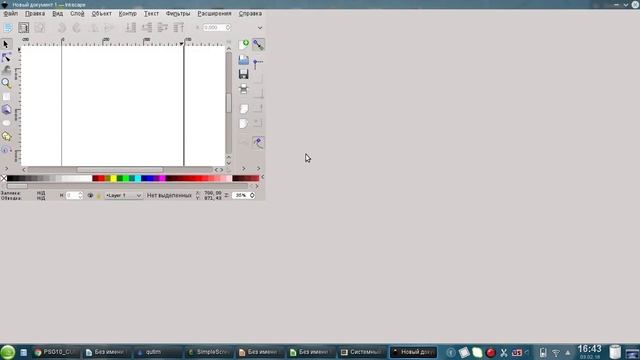Open the Фильтры menu
Image resolution: width=640 pixels, height=360 pixels.
(x=178, y=13)
